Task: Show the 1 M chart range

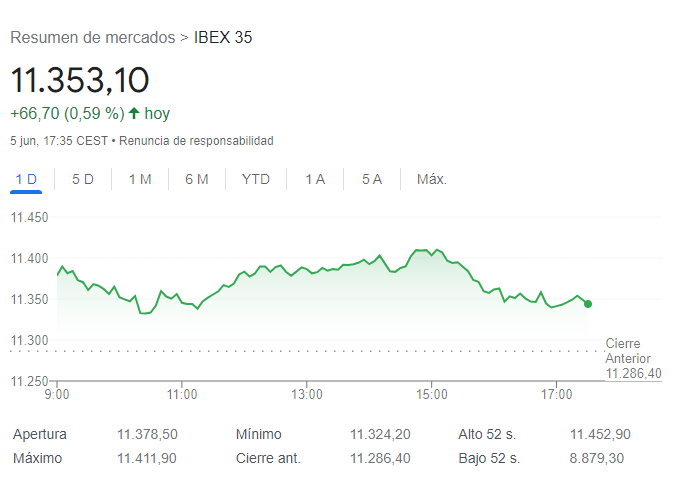Action: click(140, 179)
